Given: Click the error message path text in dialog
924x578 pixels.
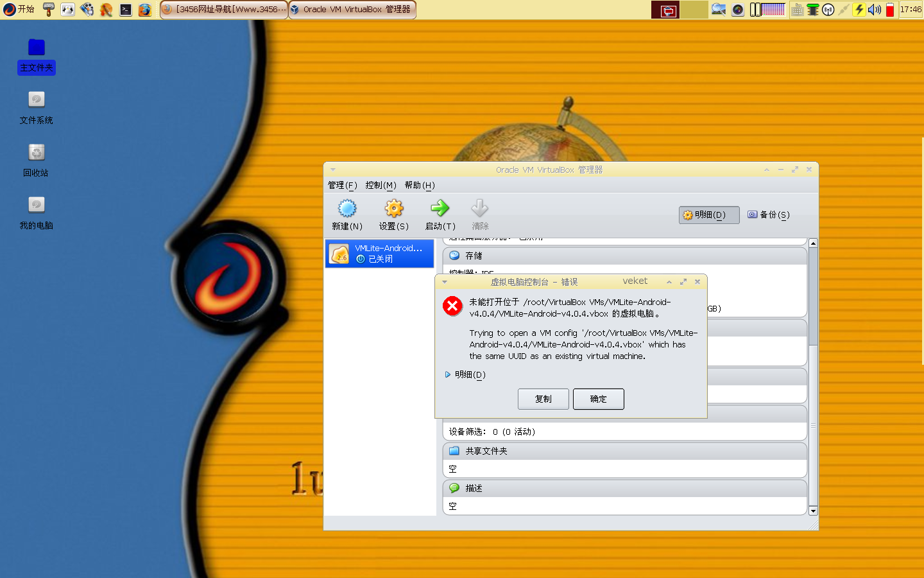Looking at the screenshot, I should coord(570,308).
